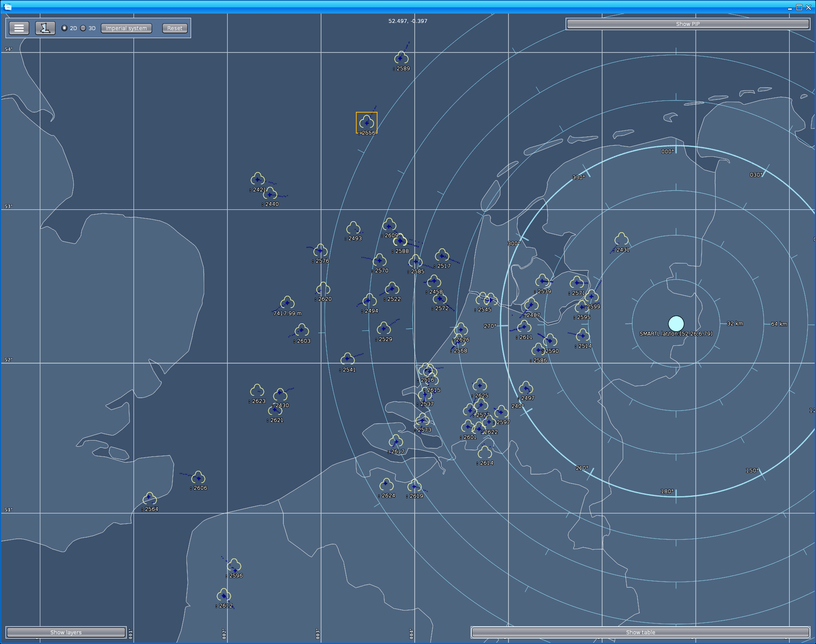Select track 2564 icon
The width and height of the screenshot is (816, 644).
point(150,499)
